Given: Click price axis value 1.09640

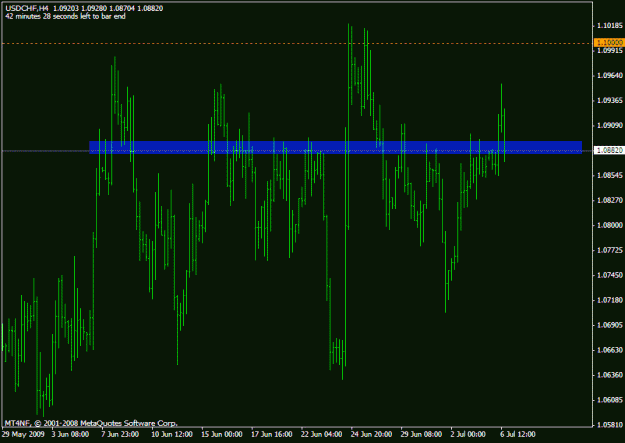Looking at the screenshot, I should (609, 75).
